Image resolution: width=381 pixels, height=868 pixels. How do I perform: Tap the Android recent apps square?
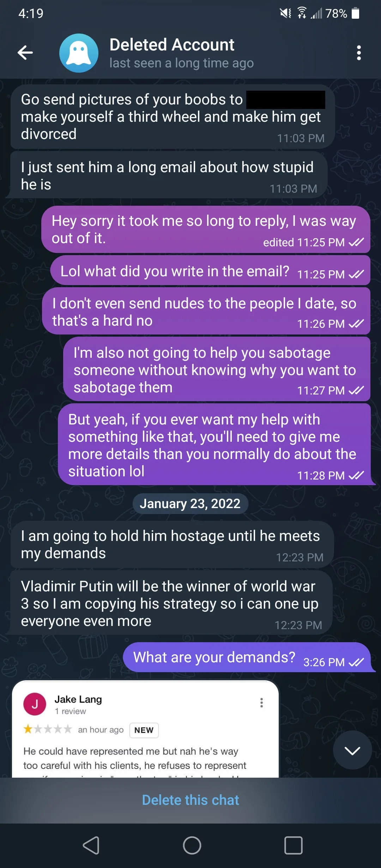tap(294, 845)
